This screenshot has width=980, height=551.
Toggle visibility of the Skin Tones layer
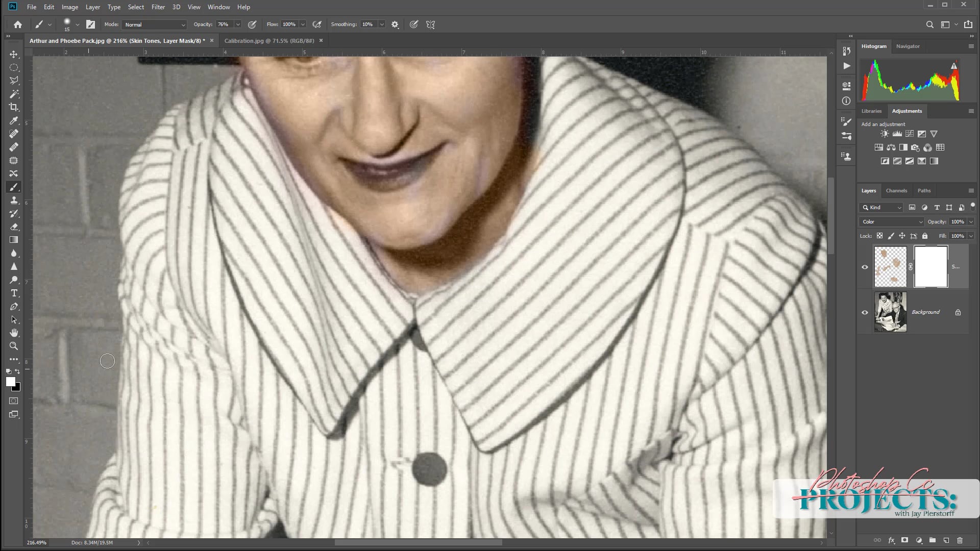(865, 267)
